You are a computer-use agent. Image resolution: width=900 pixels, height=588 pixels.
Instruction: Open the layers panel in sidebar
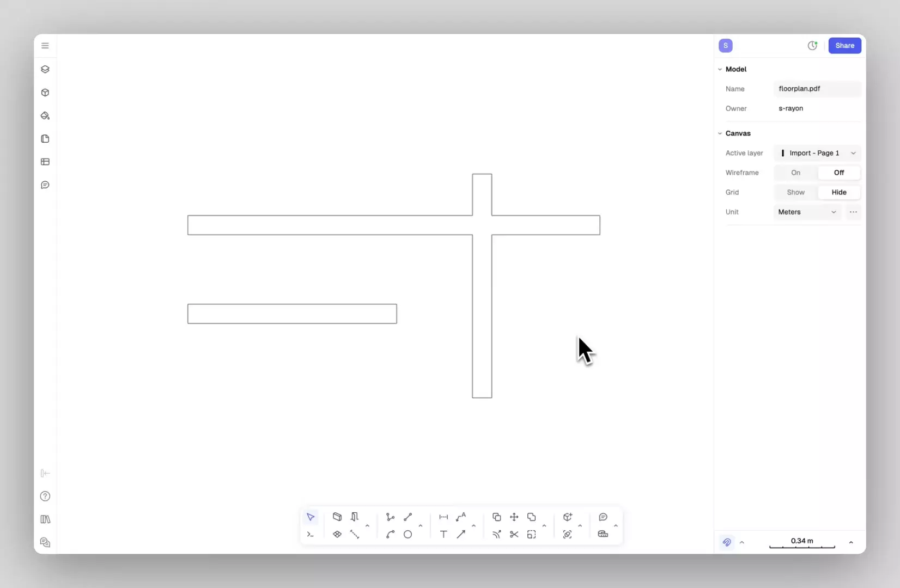click(x=45, y=70)
